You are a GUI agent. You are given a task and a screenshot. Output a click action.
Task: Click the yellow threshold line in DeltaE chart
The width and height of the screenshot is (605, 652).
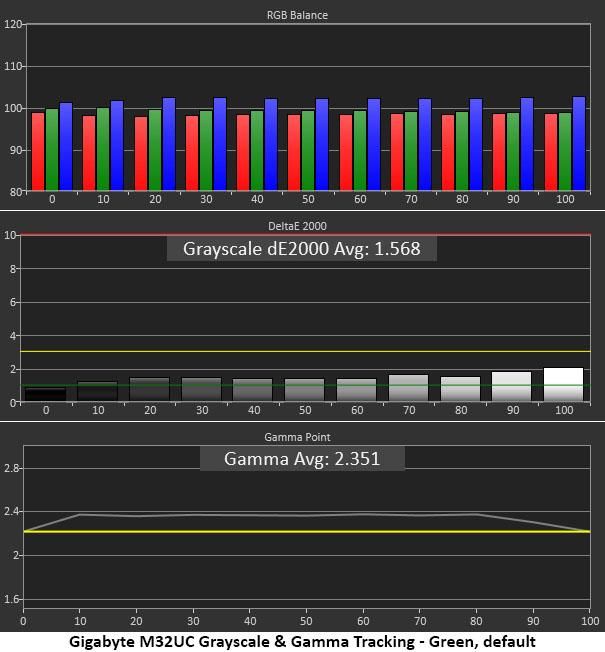click(305, 352)
